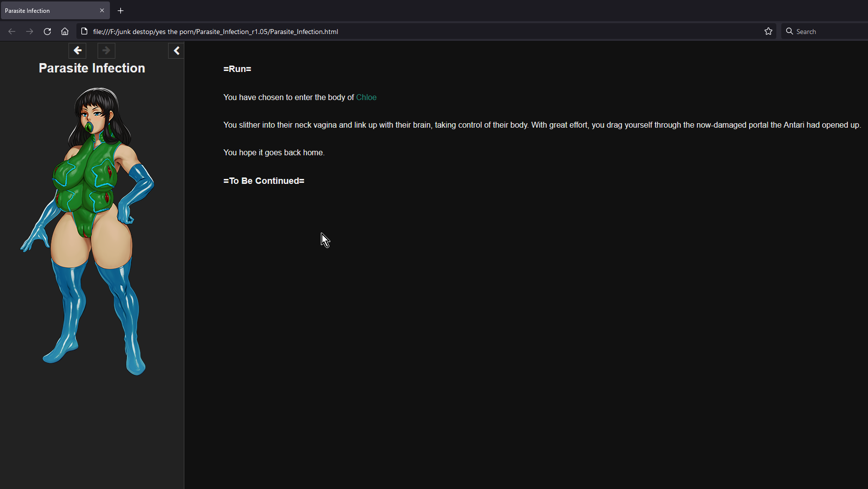This screenshot has height=489, width=868.
Task: Click inside the Search field
Action: click(828, 32)
